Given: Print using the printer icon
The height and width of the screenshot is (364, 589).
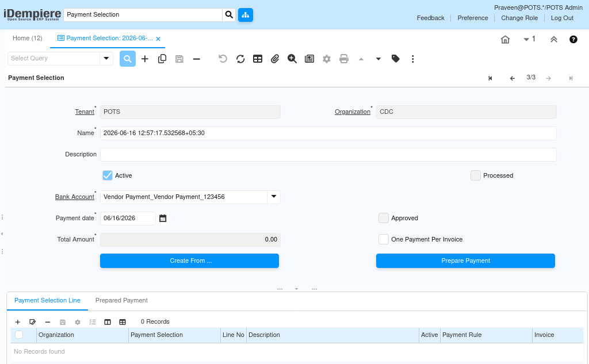Looking at the screenshot, I should point(344,59).
